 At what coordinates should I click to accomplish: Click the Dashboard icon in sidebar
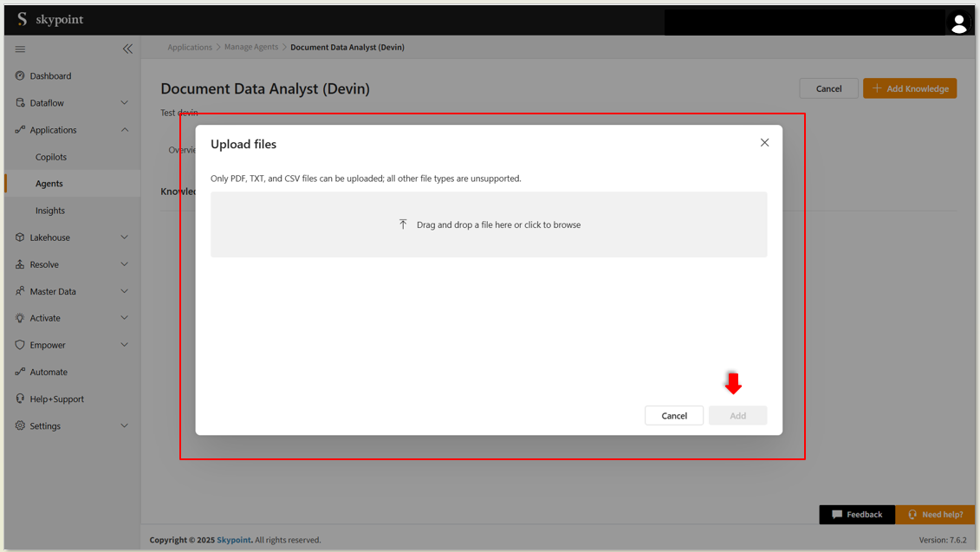point(20,76)
